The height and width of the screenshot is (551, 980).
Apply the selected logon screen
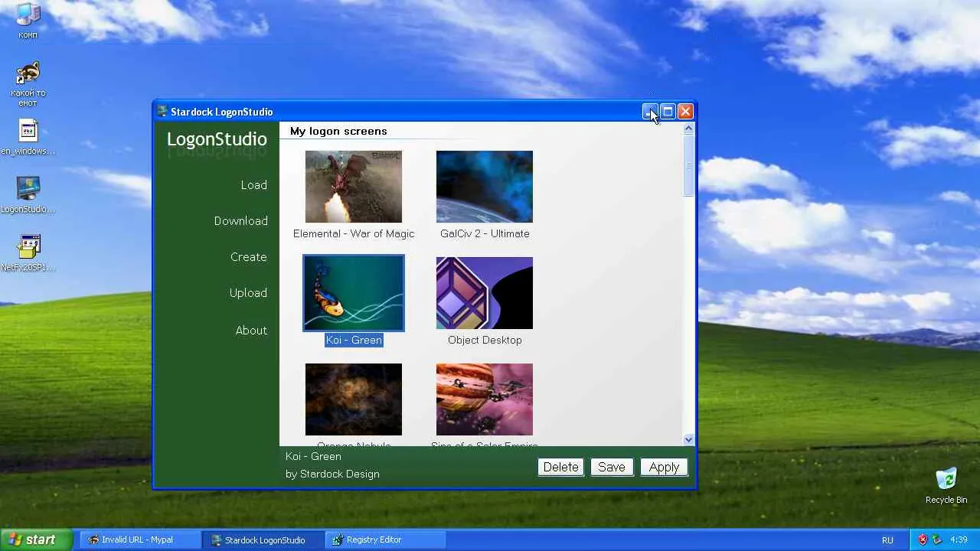[664, 467]
